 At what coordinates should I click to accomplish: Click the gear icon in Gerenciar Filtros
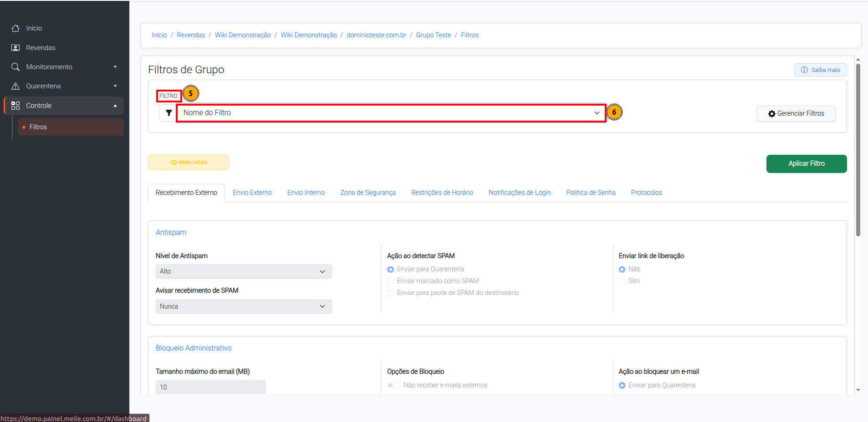click(x=771, y=114)
